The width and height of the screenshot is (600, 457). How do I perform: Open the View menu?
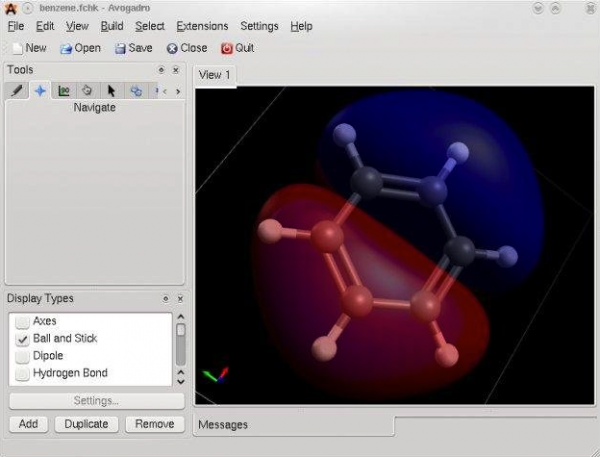coord(77,26)
